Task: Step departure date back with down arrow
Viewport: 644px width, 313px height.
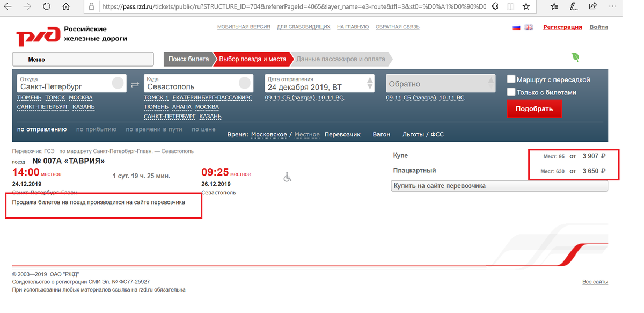Action: click(x=370, y=87)
